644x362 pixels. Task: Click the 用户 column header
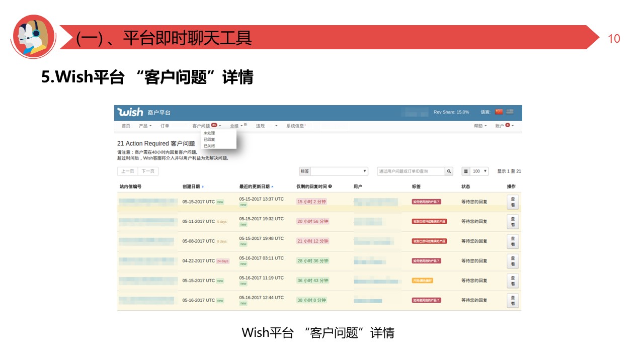tap(358, 187)
